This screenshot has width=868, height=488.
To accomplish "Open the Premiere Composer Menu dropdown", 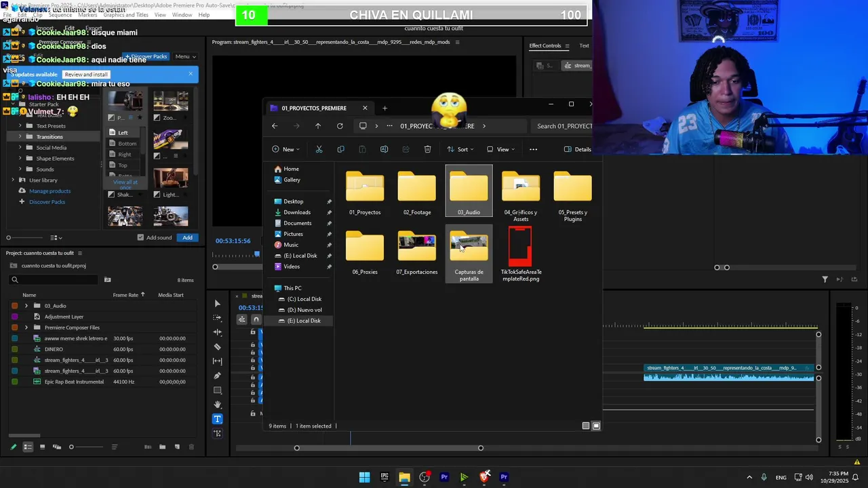I will (185, 56).
